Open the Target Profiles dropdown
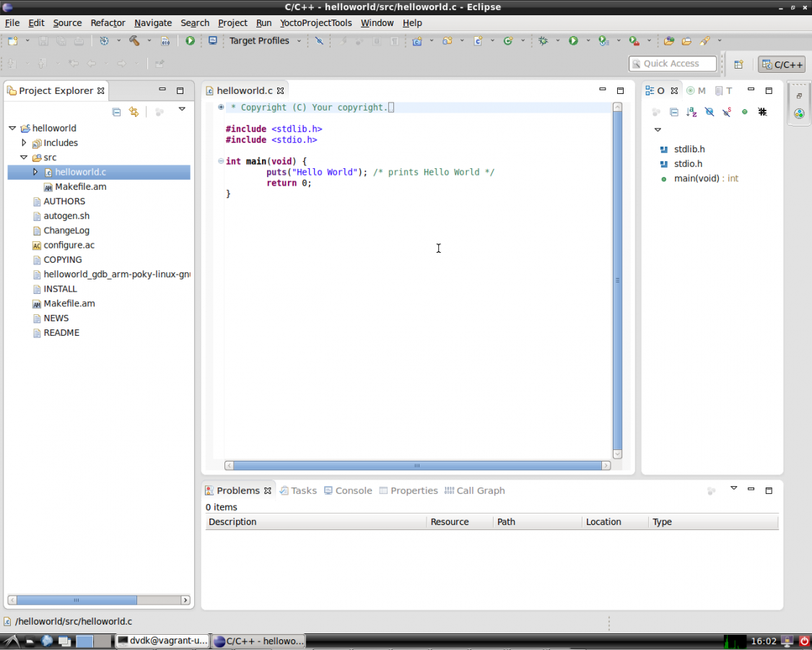The height and width of the screenshot is (650, 812). coord(299,41)
